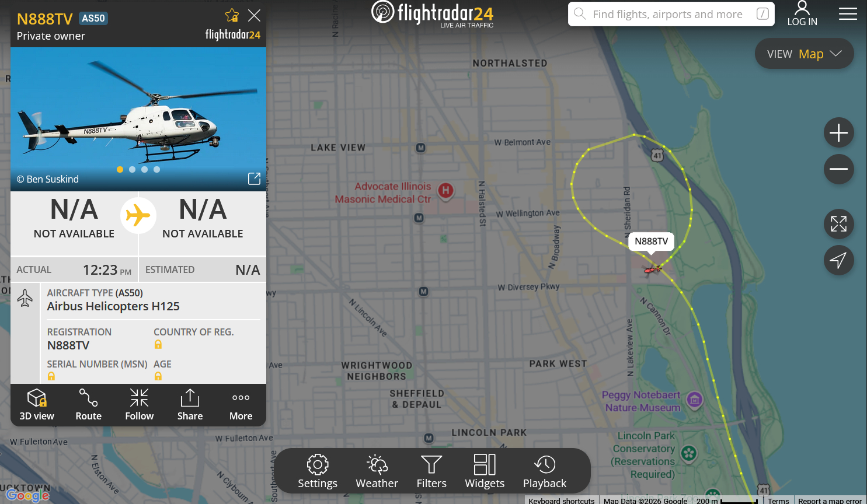Share this flight

point(190,405)
